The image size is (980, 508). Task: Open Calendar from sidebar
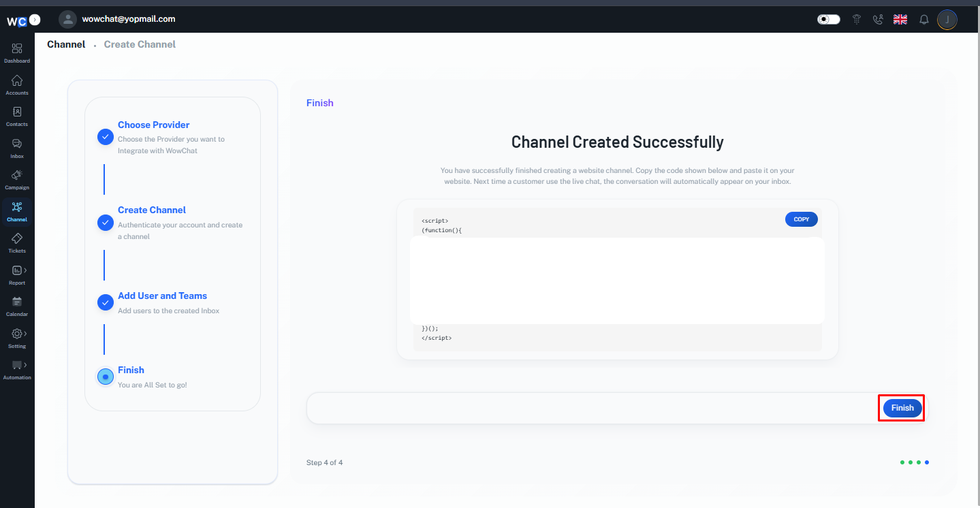pyautogui.click(x=17, y=306)
